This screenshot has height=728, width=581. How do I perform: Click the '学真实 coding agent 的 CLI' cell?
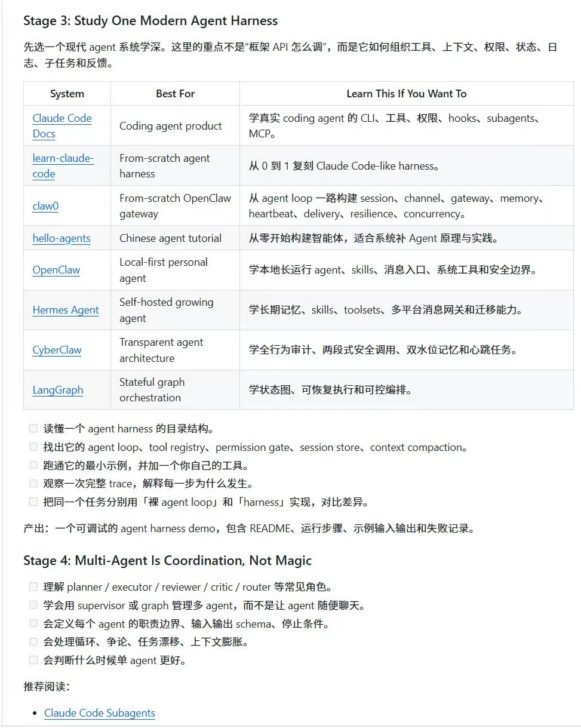tap(407, 126)
